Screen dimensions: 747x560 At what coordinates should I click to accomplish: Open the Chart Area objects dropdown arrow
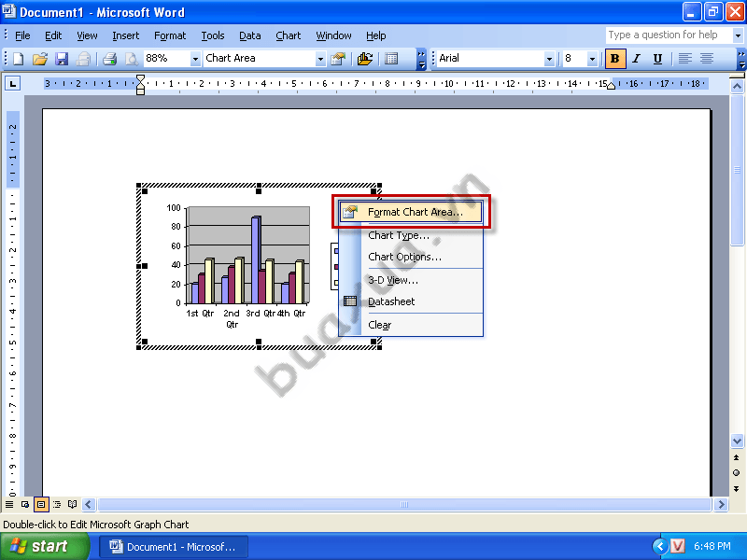[320, 59]
